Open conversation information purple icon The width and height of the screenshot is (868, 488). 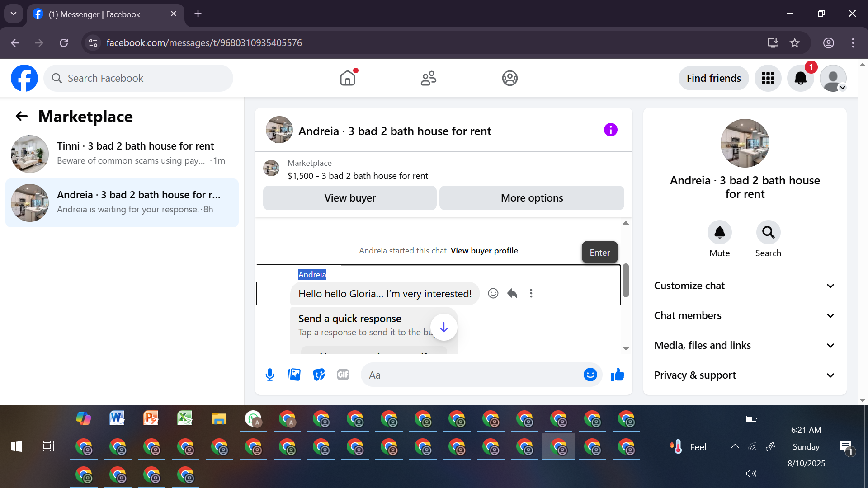610,130
